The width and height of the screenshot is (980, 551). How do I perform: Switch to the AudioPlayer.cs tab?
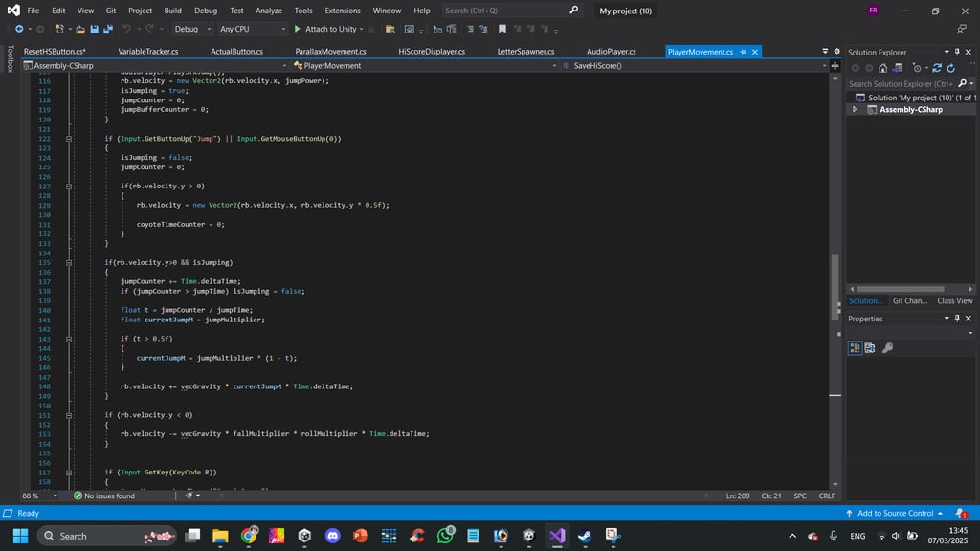coord(612,52)
